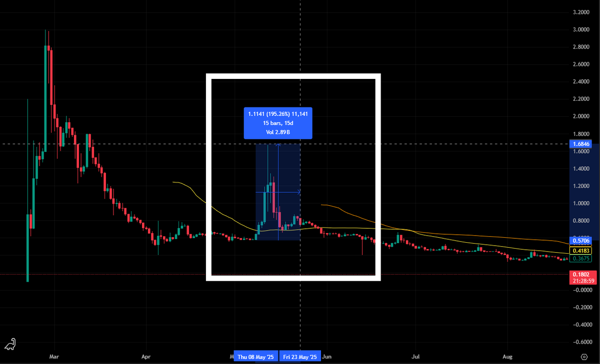Select the 1.6846 crosshair price label
Image resolution: width=600 pixels, height=364 pixels.
pyautogui.click(x=580, y=144)
